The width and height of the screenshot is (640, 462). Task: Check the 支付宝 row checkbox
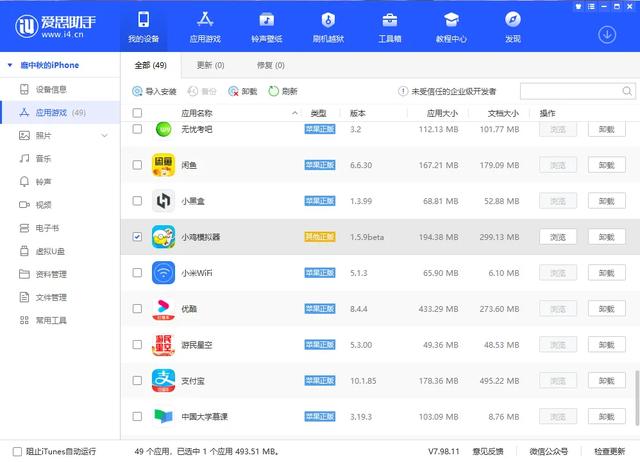pyautogui.click(x=137, y=380)
